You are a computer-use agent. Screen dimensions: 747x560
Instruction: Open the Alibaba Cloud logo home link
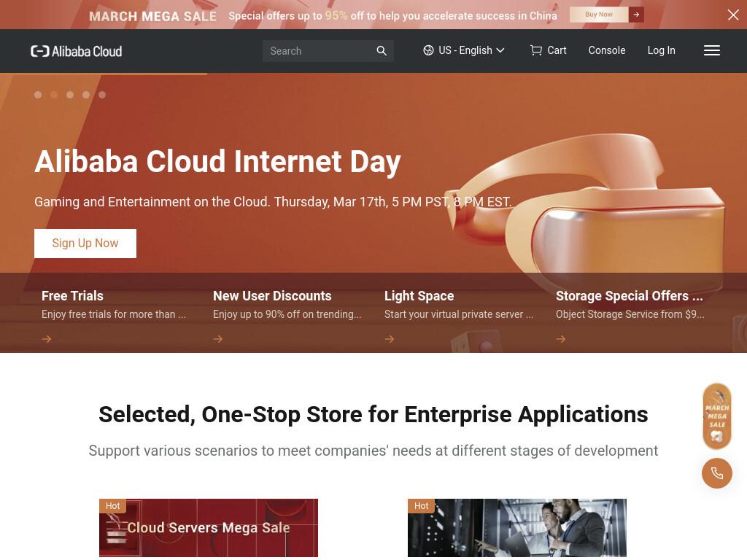click(x=76, y=51)
